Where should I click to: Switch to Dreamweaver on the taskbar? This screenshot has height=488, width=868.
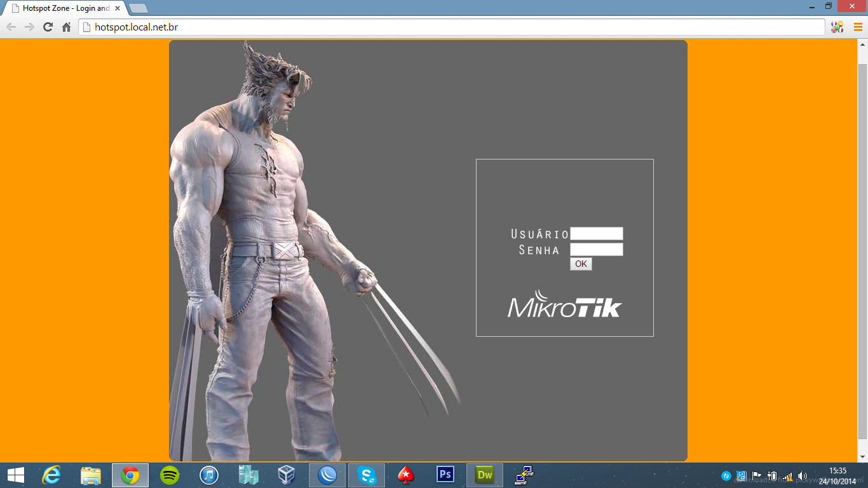pos(485,475)
